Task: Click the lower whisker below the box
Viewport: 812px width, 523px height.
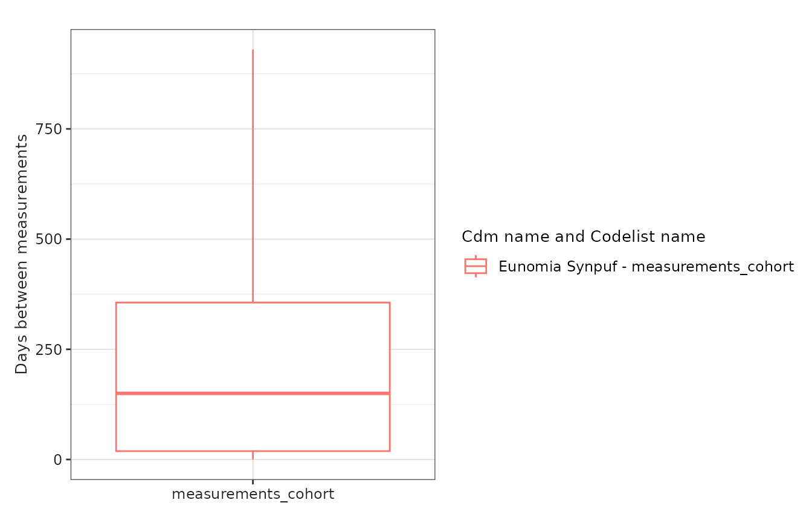Action: pos(253,455)
